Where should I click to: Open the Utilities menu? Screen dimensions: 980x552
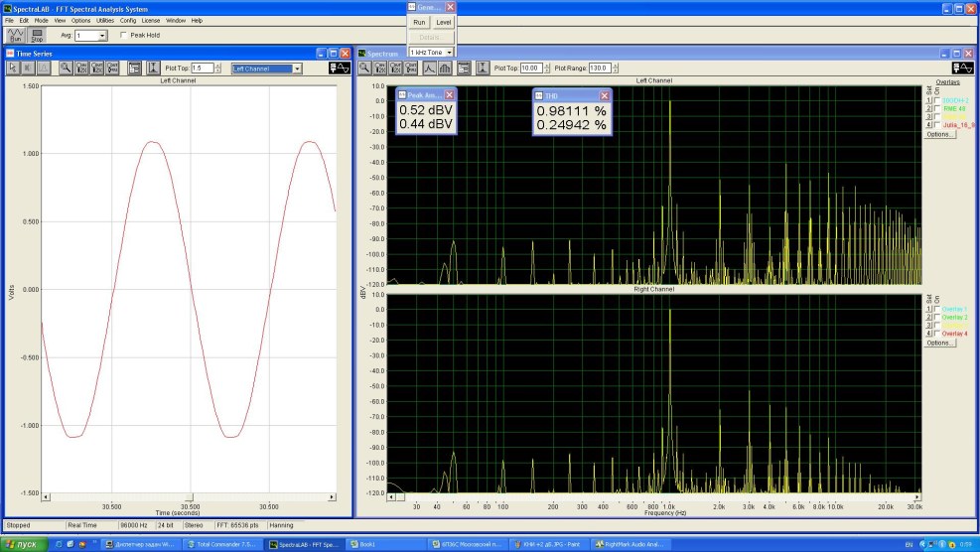105,20
